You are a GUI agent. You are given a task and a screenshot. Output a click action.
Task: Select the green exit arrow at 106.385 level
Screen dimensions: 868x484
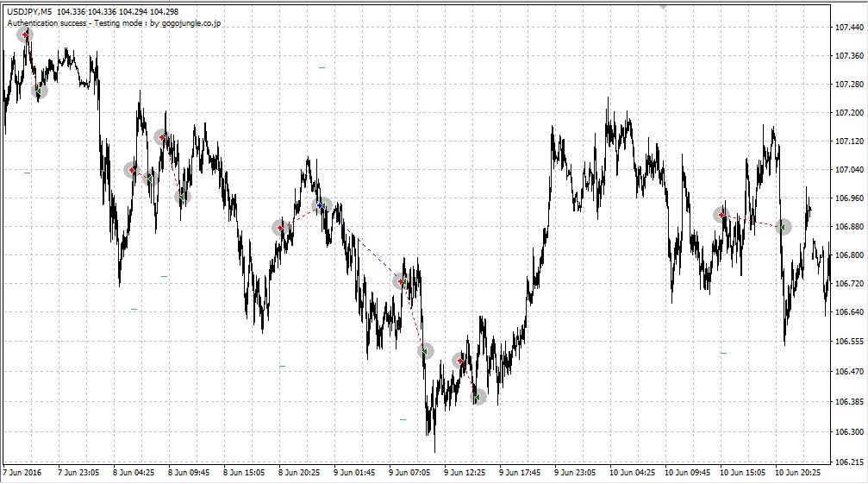(x=478, y=397)
